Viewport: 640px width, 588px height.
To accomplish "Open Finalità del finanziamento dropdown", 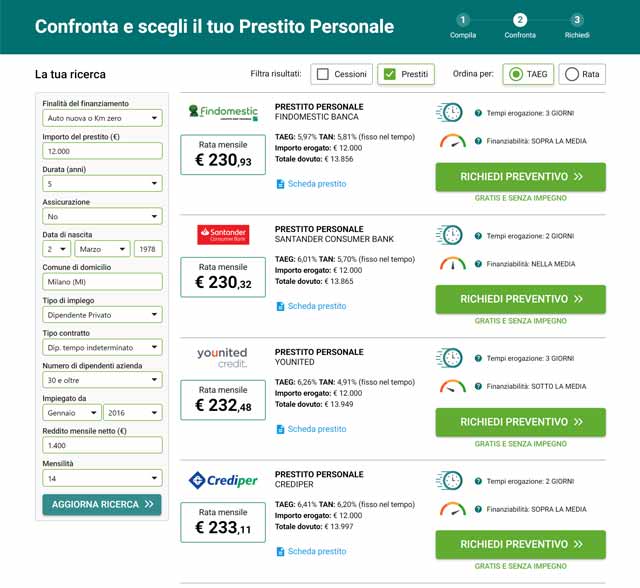I will point(102,118).
